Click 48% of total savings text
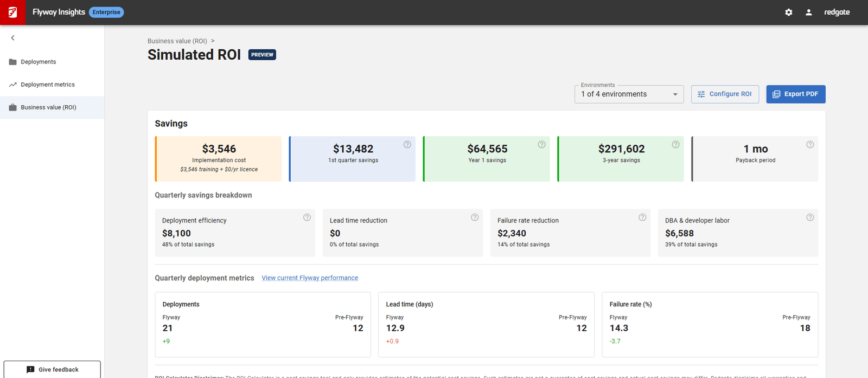 pos(188,245)
